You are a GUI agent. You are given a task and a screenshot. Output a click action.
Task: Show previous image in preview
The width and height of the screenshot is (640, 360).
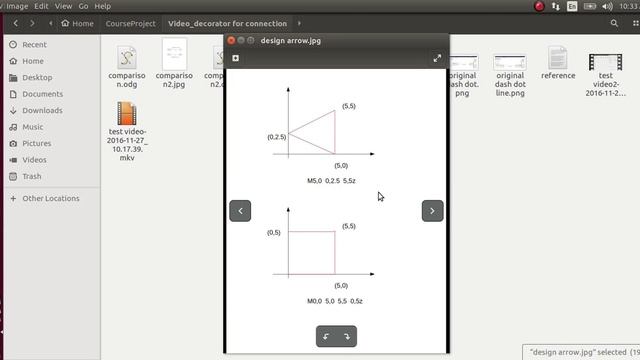pos(240,211)
